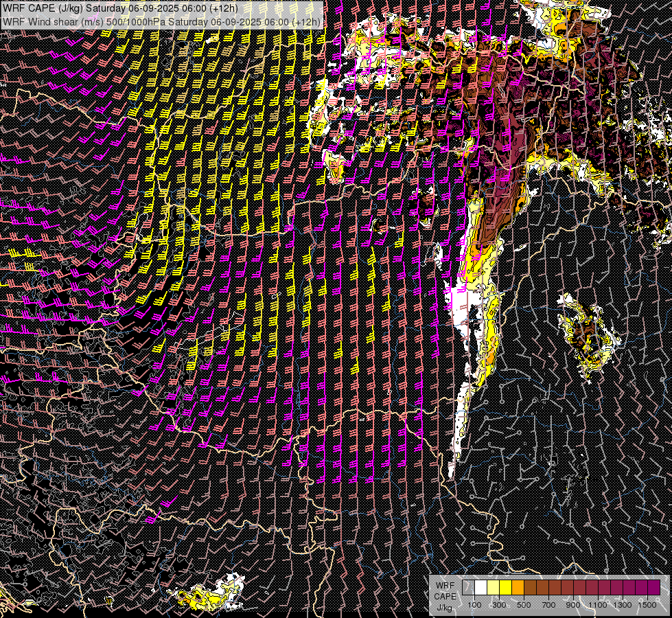The width and height of the screenshot is (672, 618).
Task: Click the legend label 100
Action: pos(474,605)
